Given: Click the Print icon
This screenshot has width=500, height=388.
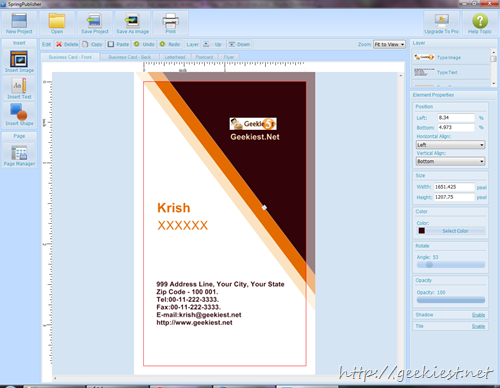Looking at the screenshot, I should coord(170,23).
